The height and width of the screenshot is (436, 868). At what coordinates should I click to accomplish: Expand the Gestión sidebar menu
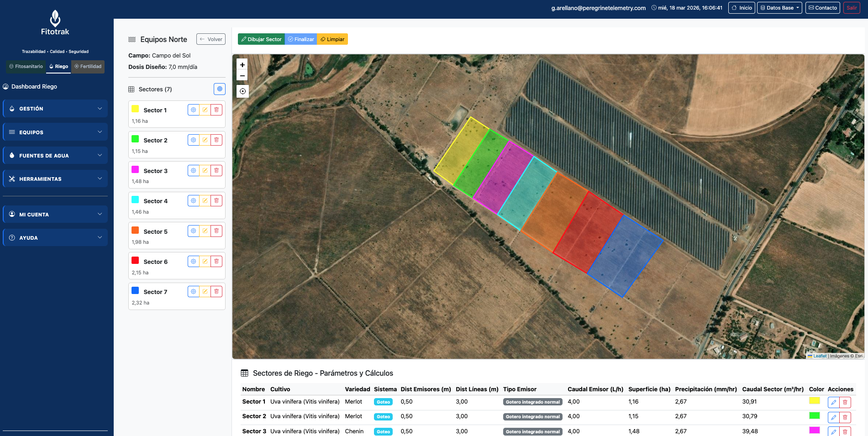coord(55,109)
